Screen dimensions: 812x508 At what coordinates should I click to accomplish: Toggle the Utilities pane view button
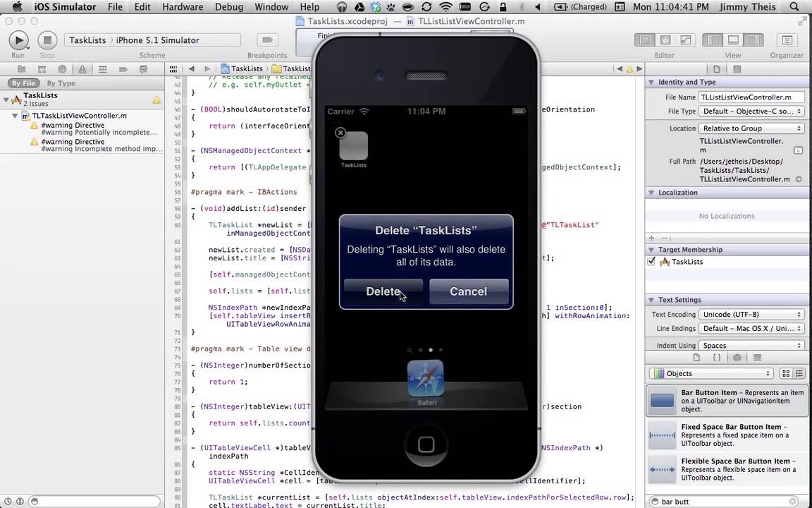[x=753, y=40]
